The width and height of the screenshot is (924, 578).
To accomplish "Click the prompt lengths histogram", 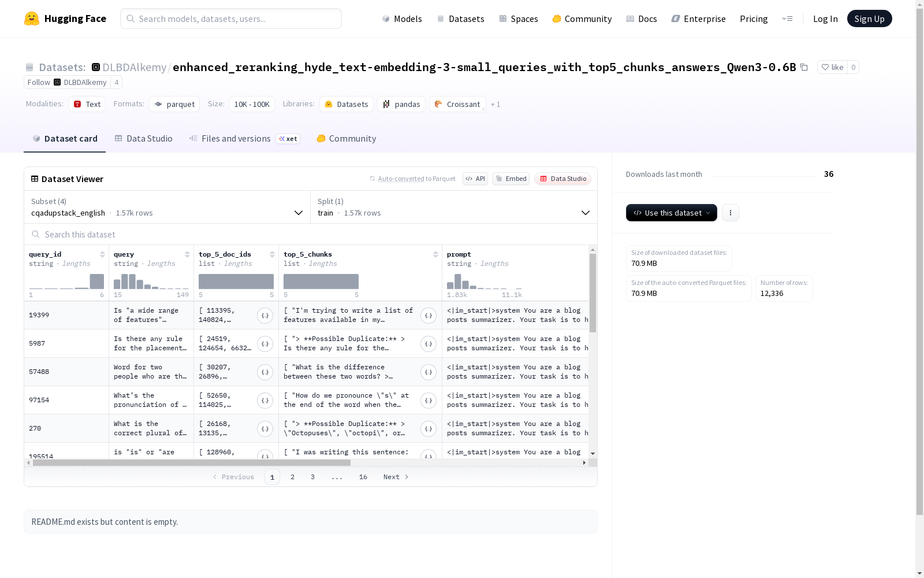I will coord(485,281).
